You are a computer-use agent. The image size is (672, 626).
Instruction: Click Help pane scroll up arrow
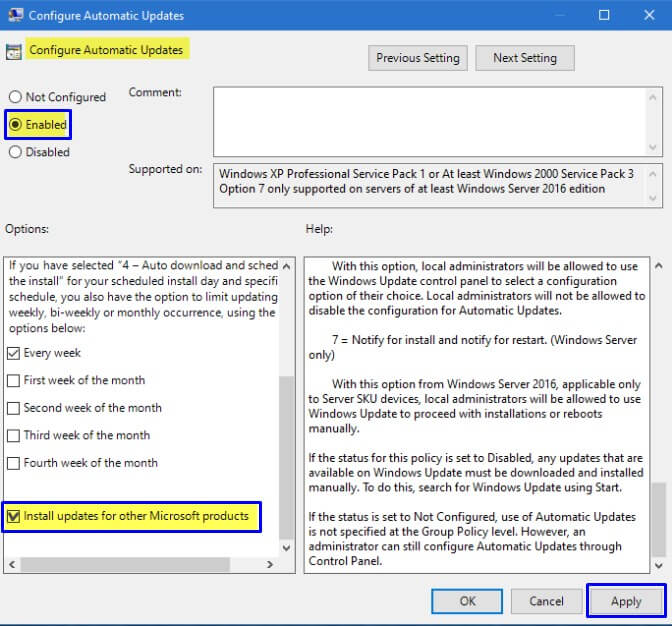(659, 266)
